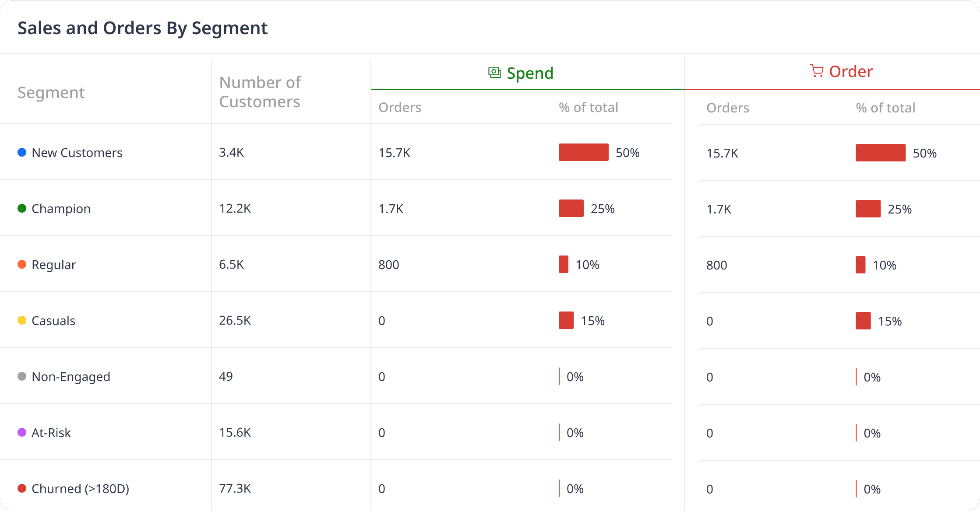This screenshot has height=511, width=980.
Task: Click Champion's 12.2K customer count
Action: 235,208
